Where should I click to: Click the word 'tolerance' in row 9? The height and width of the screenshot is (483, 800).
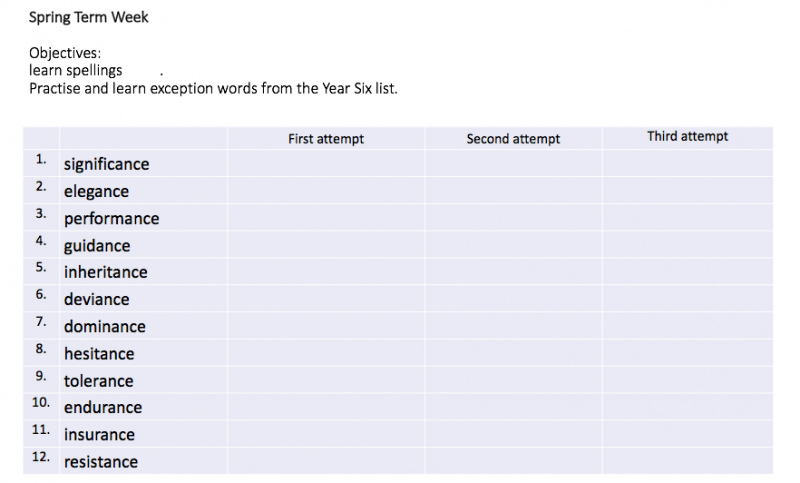(98, 380)
